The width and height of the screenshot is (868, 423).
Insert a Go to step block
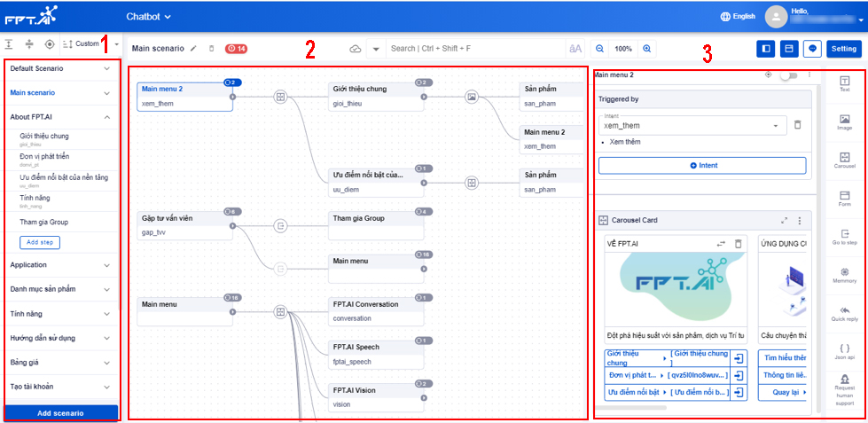click(844, 237)
